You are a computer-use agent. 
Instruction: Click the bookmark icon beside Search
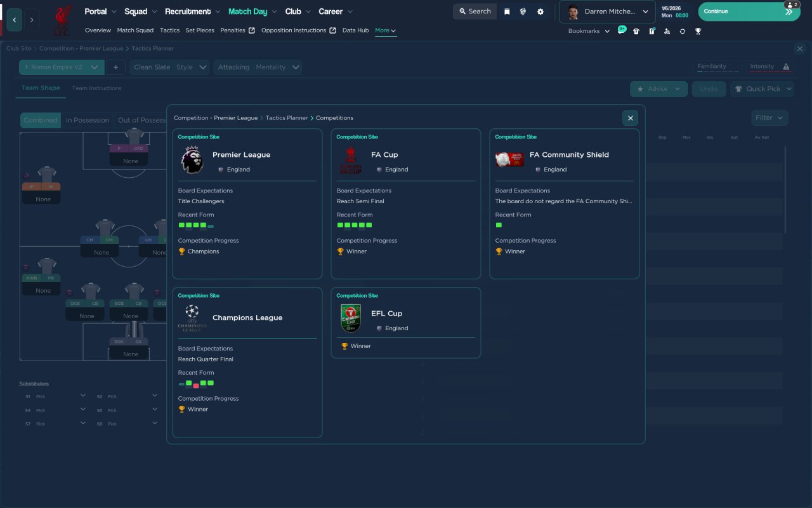coord(507,11)
